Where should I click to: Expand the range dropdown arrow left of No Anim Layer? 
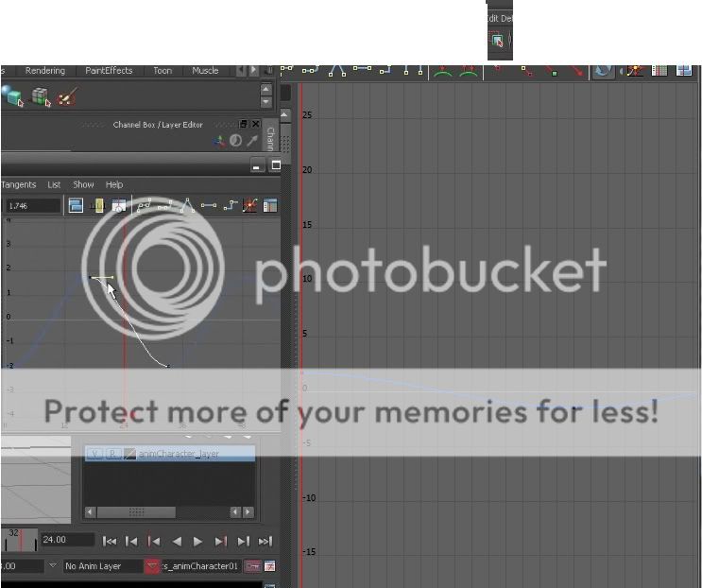pyautogui.click(x=53, y=566)
